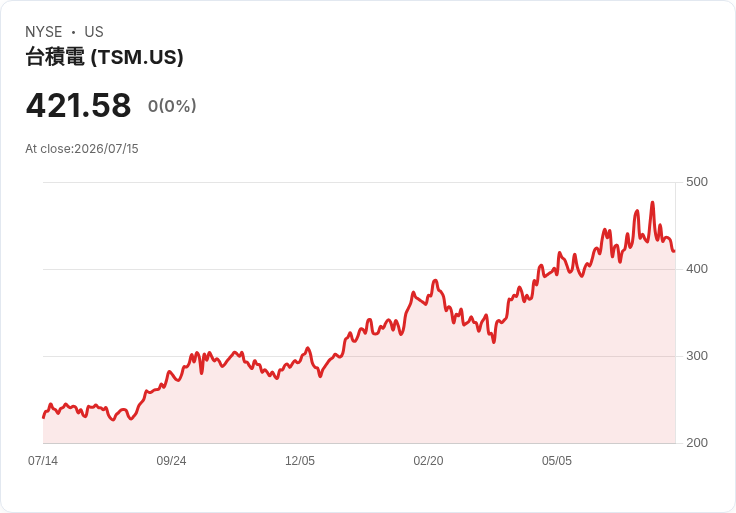
Task: Click the 400 y-axis price label
Action: click(697, 269)
